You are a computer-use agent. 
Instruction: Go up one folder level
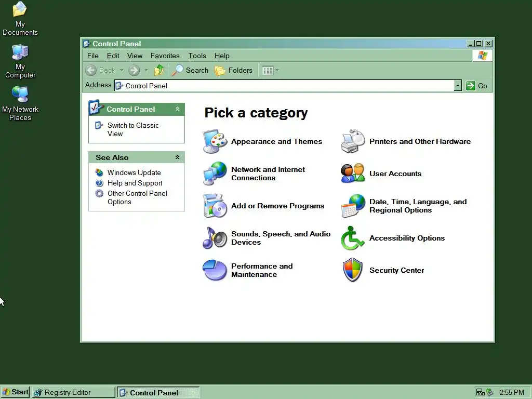pyautogui.click(x=159, y=70)
